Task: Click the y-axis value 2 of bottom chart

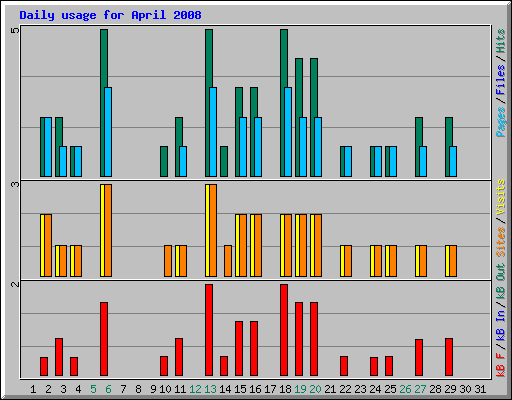Action: 15,284
